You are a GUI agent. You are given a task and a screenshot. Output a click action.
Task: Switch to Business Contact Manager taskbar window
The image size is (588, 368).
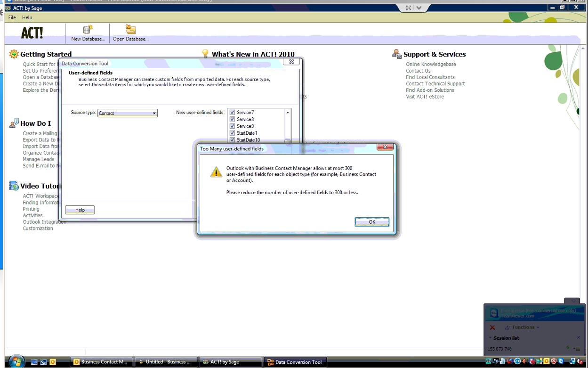tap(102, 362)
